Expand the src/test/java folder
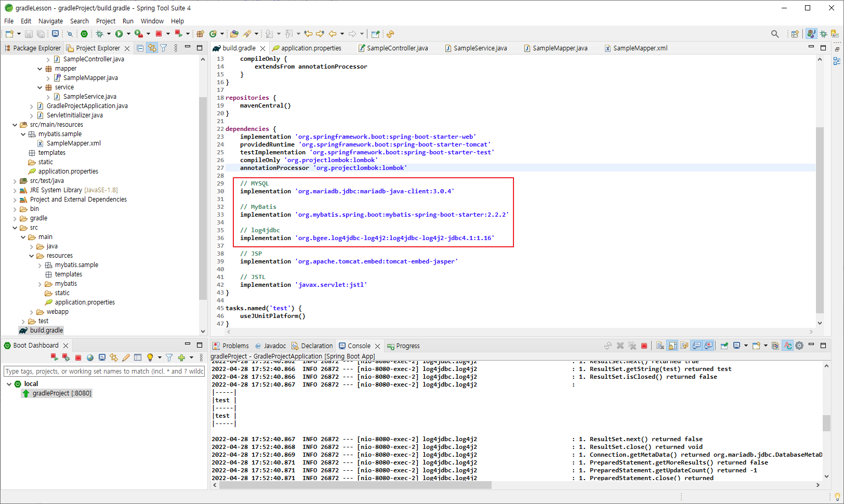Image resolution: width=844 pixels, height=504 pixels. (x=15, y=181)
